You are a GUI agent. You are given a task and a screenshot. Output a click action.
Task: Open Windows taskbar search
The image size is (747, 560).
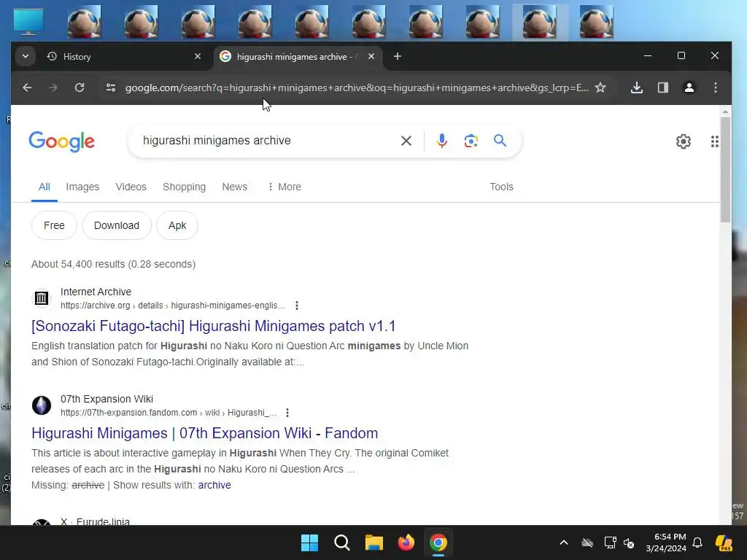[x=342, y=542]
